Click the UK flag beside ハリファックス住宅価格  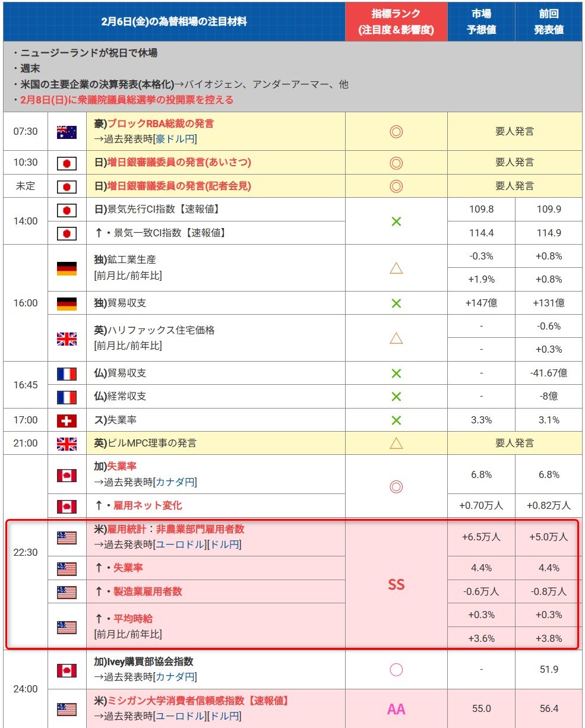click(x=67, y=338)
